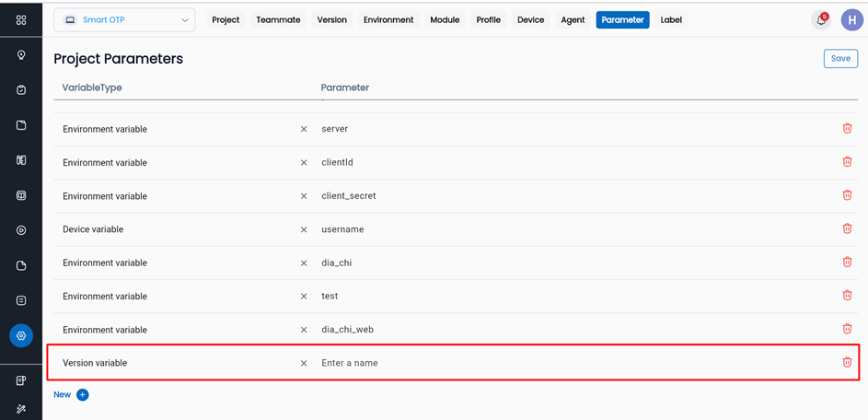Image resolution: width=868 pixels, height=420 pixels.
Task: Click the lightbulb icon in sidebar
Action: coord(21,55)
